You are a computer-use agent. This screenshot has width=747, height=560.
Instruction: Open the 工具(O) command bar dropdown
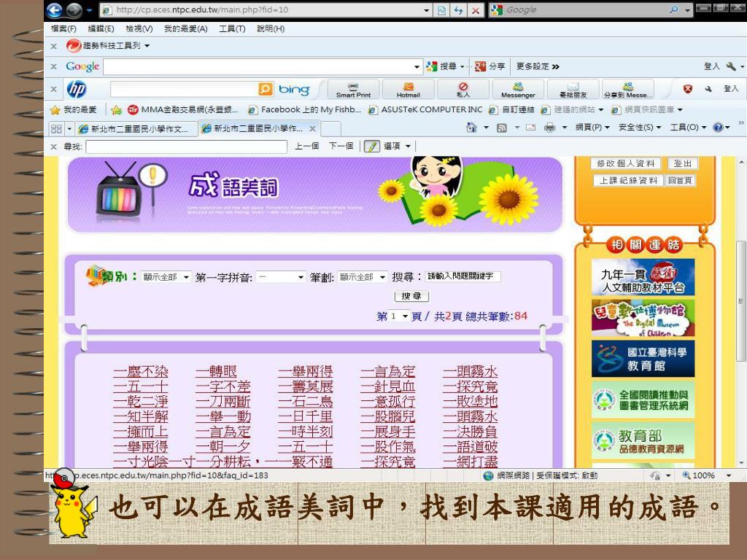point(688,127)
